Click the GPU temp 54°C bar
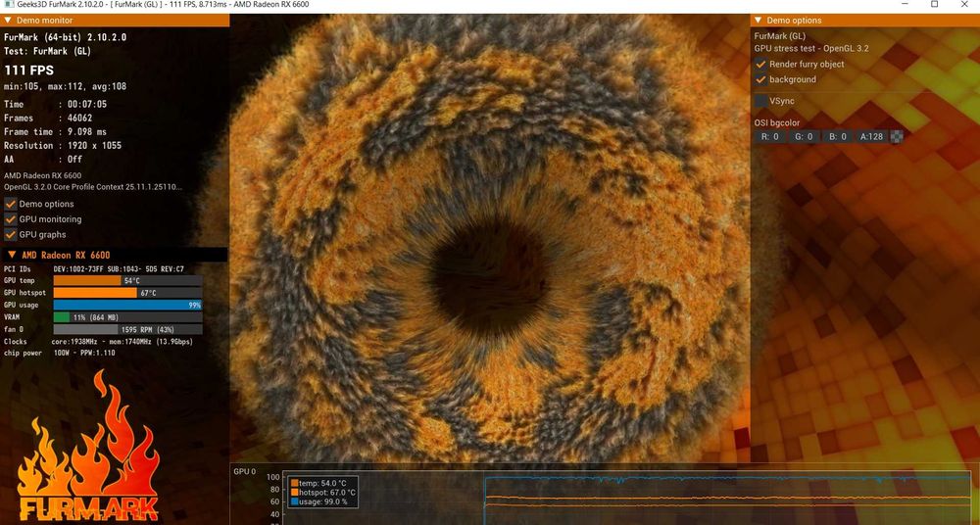Image resolution: width=980 pixels, height=525 pixels. tap(128, 281)
